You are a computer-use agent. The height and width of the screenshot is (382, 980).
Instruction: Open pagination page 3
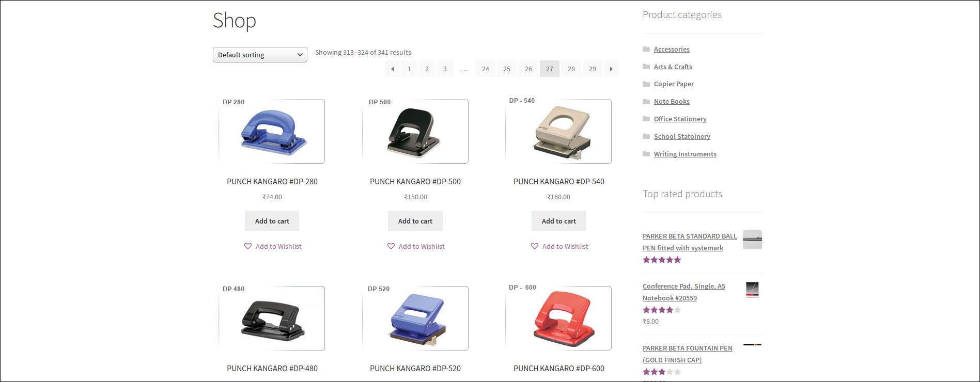[445, 69]
